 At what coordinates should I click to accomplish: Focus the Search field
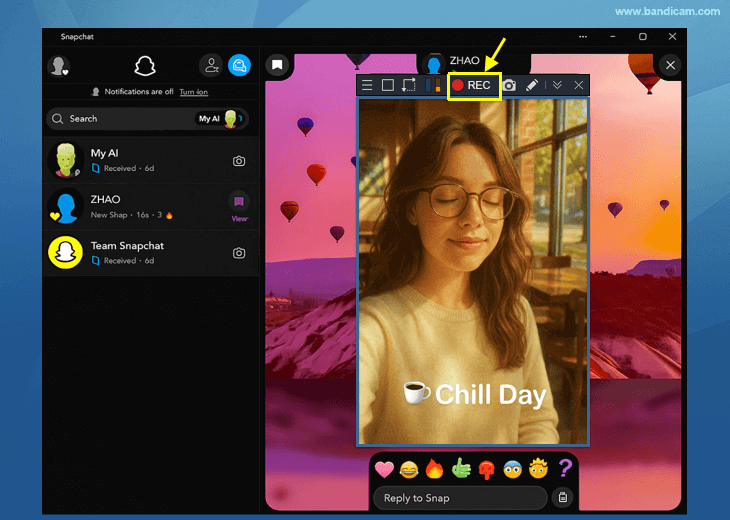148,119
